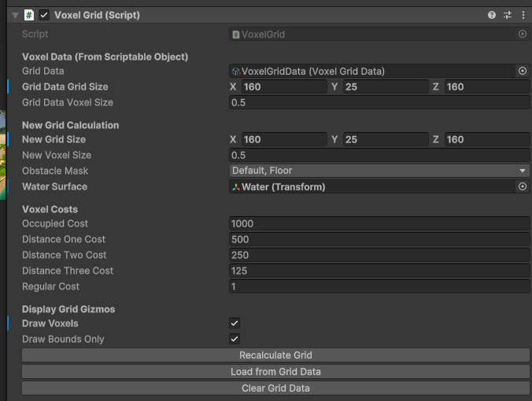Click the Distance Two Cost label
The width and height of the screenshot is (532, 401).
(64, 255)
